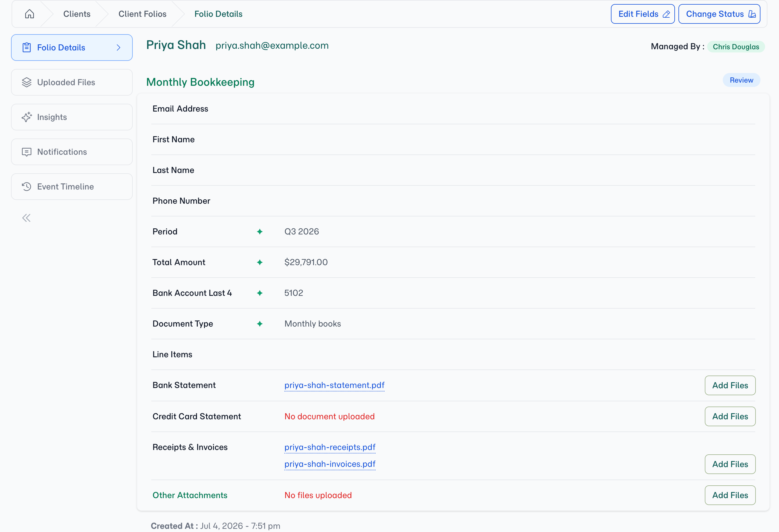Screen dimensions: 779x532
Task: Open the Notifications tab
Action: coord(72,152)
